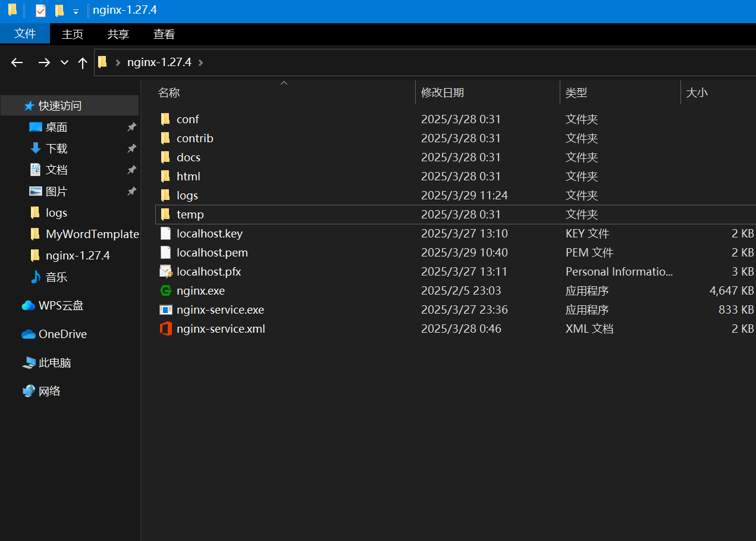756x541 pixels.
Task: Click the Forward navigation arrow
Action: pyautogui.click(x=44, y=62)
